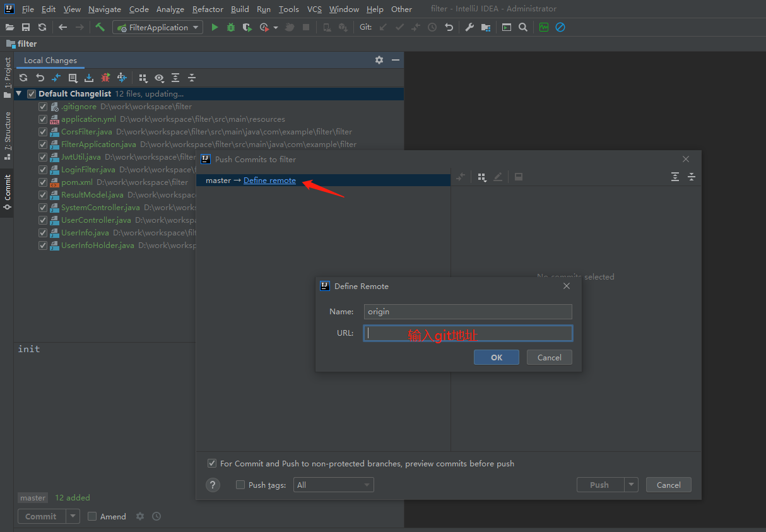766x532 pixels.
Task: Open the Local Changes settings gear
Action: tap(379, 60)
